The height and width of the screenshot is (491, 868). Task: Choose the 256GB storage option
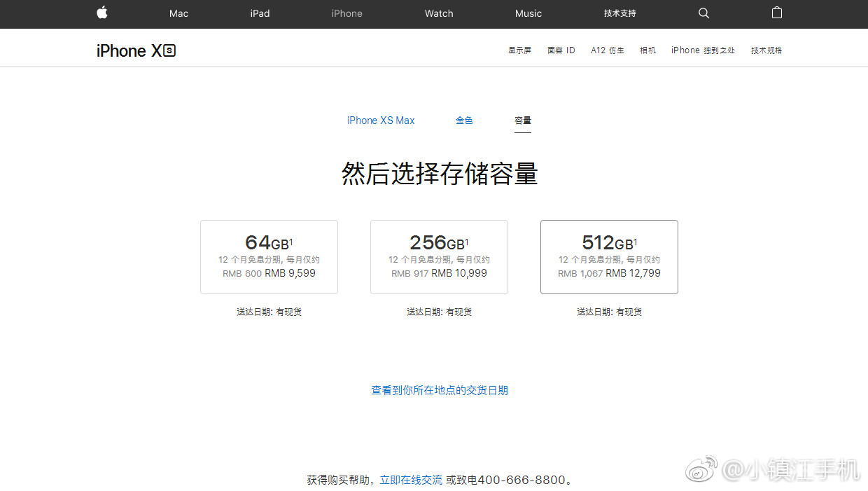439,257
